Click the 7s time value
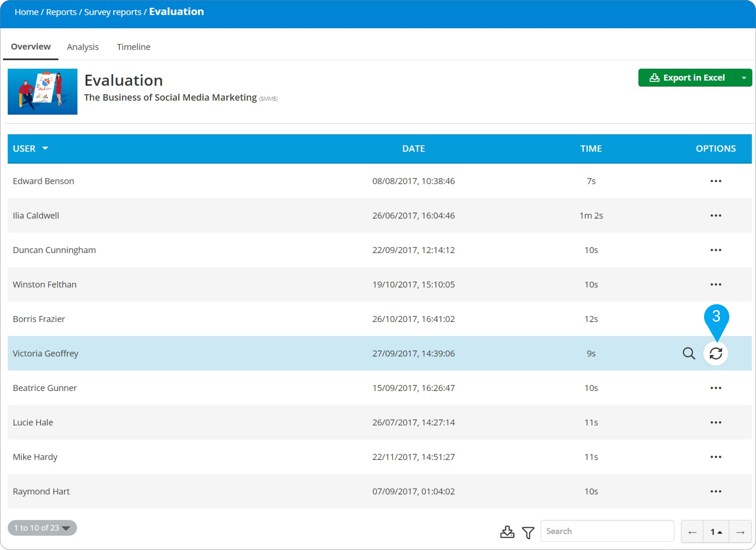This screenshot has height=550, width=756. 591,181
